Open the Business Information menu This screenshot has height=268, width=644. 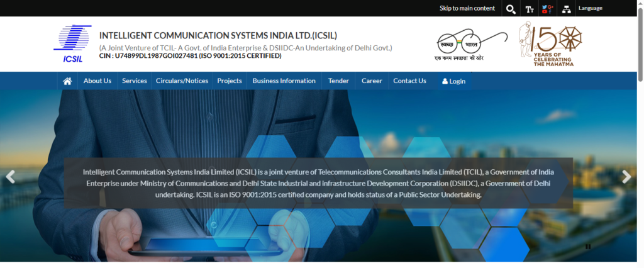(284, 81)
